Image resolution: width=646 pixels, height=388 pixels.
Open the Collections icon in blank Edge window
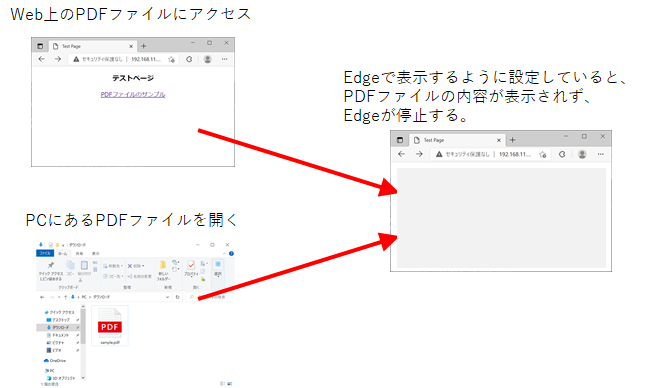tap(562, 154)
